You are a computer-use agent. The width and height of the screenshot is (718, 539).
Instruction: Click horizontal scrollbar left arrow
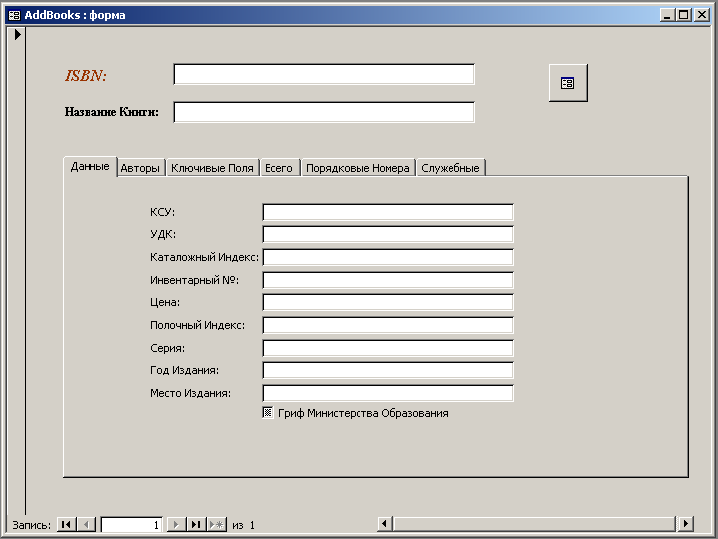pos(385,524)
